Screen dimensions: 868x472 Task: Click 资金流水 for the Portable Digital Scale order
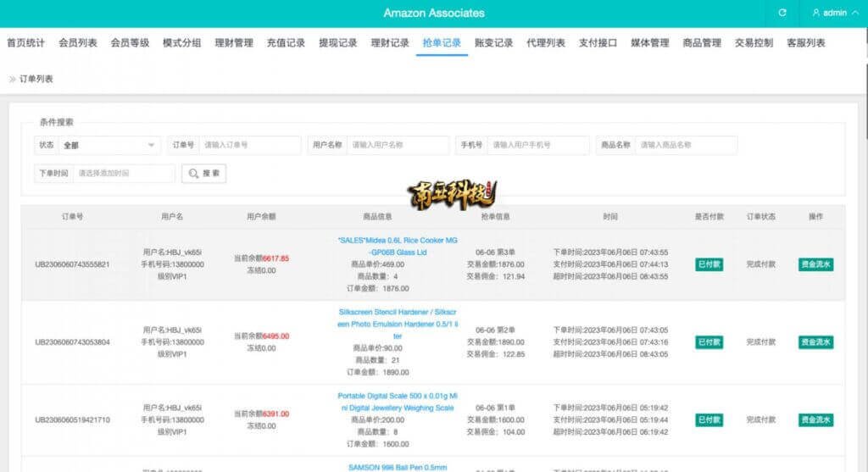tap(815, 420)
